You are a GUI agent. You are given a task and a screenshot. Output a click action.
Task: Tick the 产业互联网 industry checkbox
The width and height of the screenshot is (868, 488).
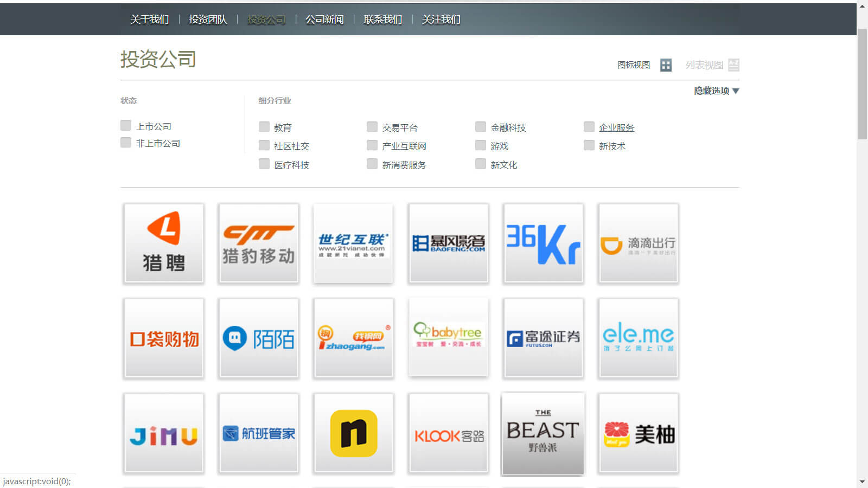pyautogui.click(x=372, y=145)
